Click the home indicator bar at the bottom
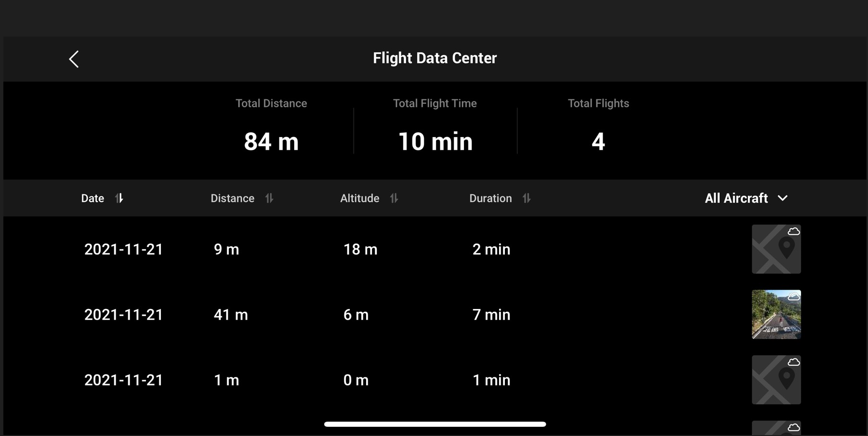Image resolution: width=868 pixels, height=436 pixels. click(434, 424)
